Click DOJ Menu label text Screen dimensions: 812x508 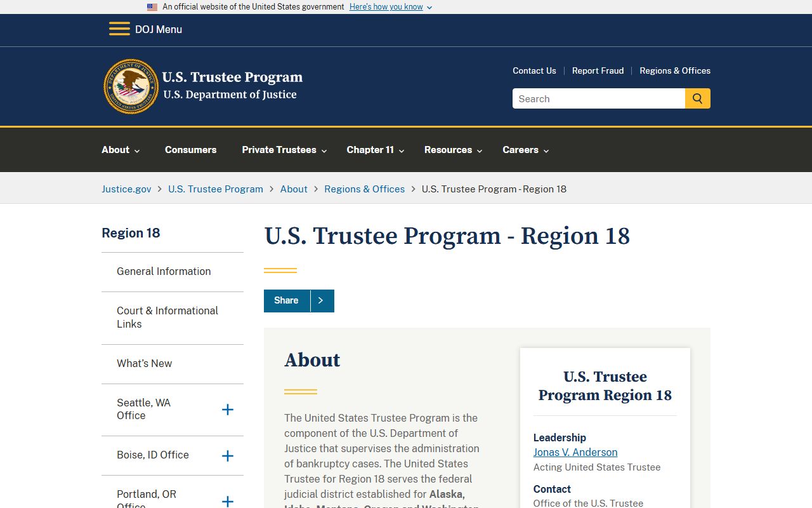tap(159, 29)
